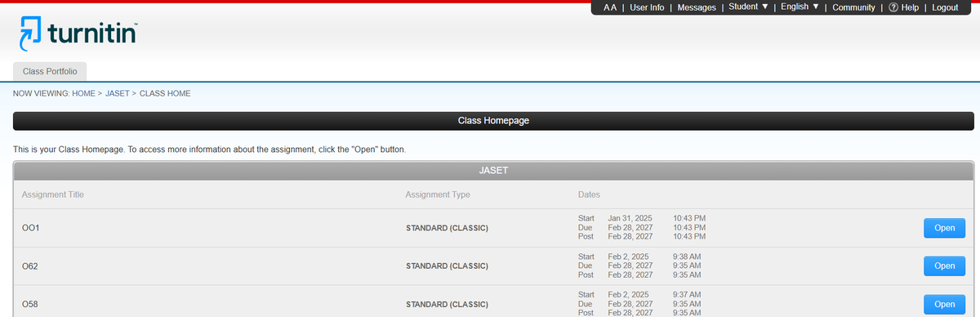Toggle the A A text size option
The height and width of the screenshot is (317, 980).
(610, 7)
